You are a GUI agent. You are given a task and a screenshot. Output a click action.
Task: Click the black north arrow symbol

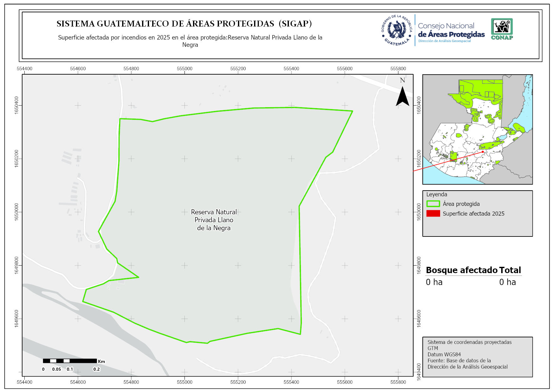(402, 97)
